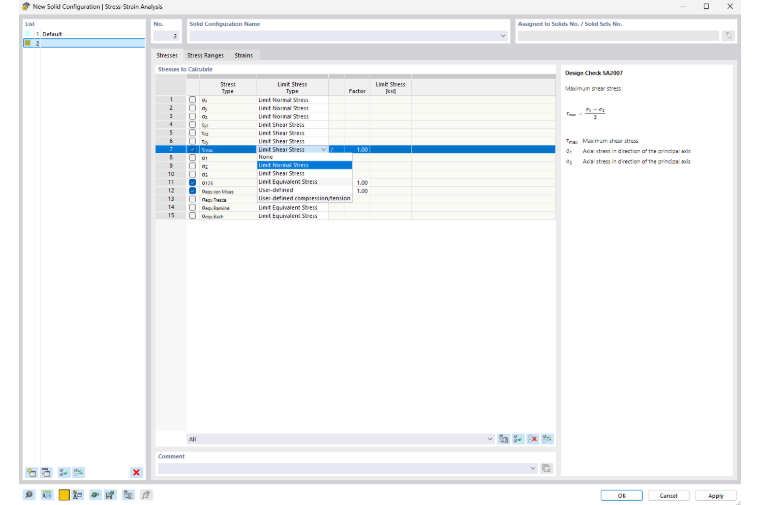Choose None from the limit stress type list
The image size is (760, 505).
(304, 157)
